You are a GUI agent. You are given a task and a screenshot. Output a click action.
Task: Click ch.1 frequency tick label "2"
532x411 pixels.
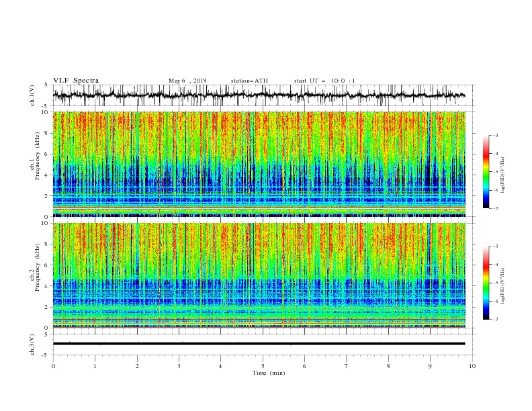[47, 196]
